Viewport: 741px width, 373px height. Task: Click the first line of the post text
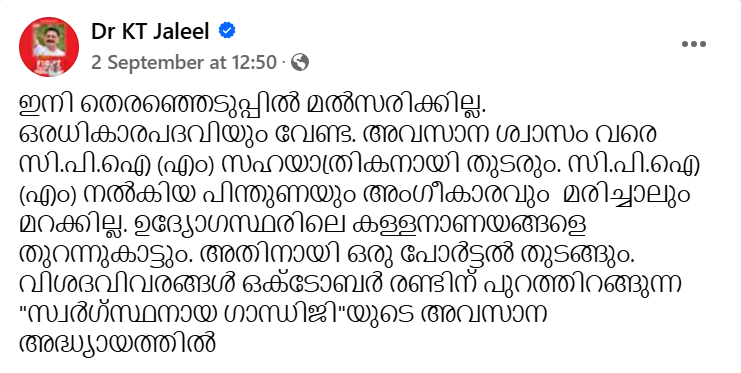[x=252, y=104]
